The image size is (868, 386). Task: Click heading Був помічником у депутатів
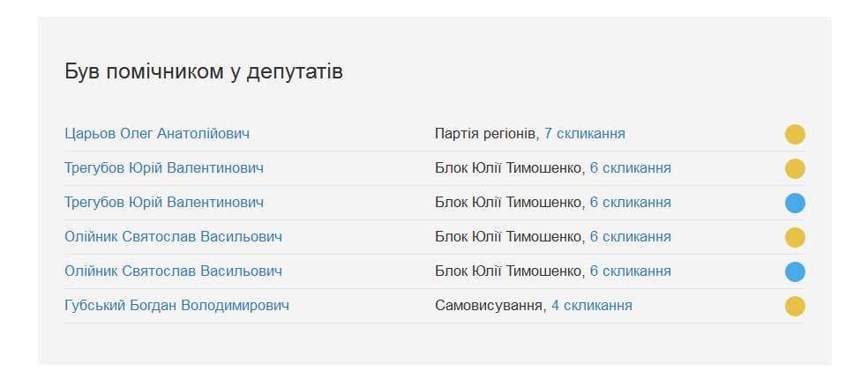(204, 72)
